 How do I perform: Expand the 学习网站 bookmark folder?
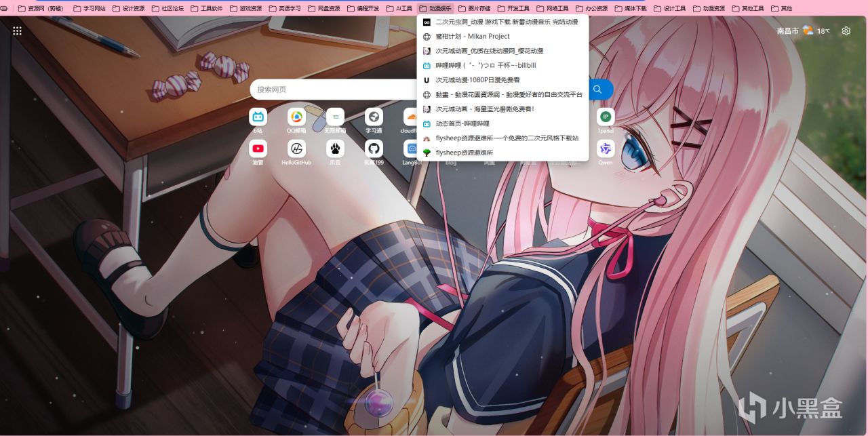(x=89, y=9)
